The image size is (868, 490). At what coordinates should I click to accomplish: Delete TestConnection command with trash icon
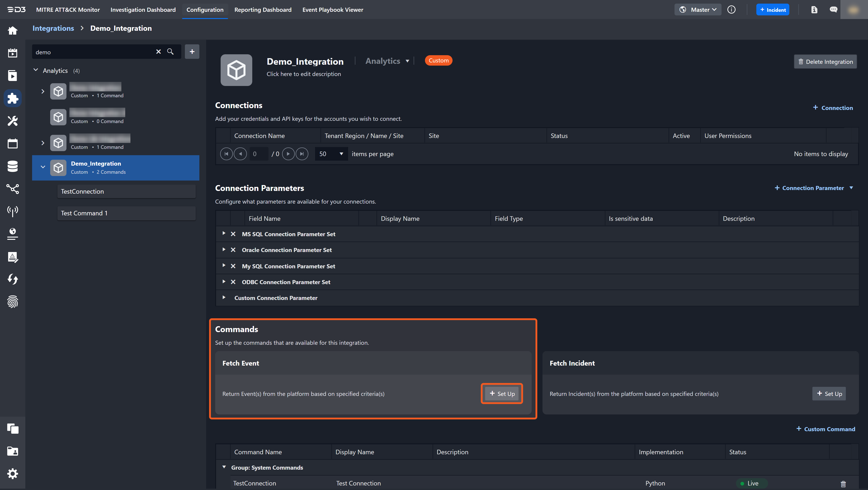[x=843, y=484]
